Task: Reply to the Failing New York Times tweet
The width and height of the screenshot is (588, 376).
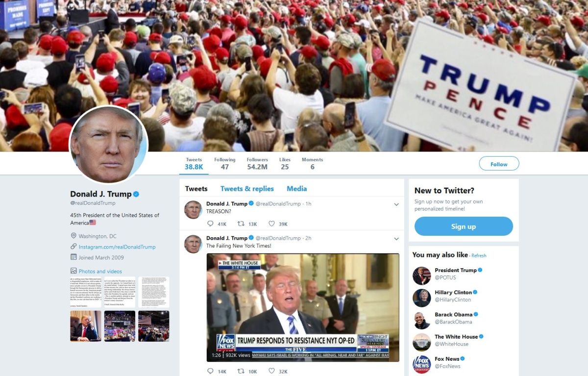Action: (210, 371)
